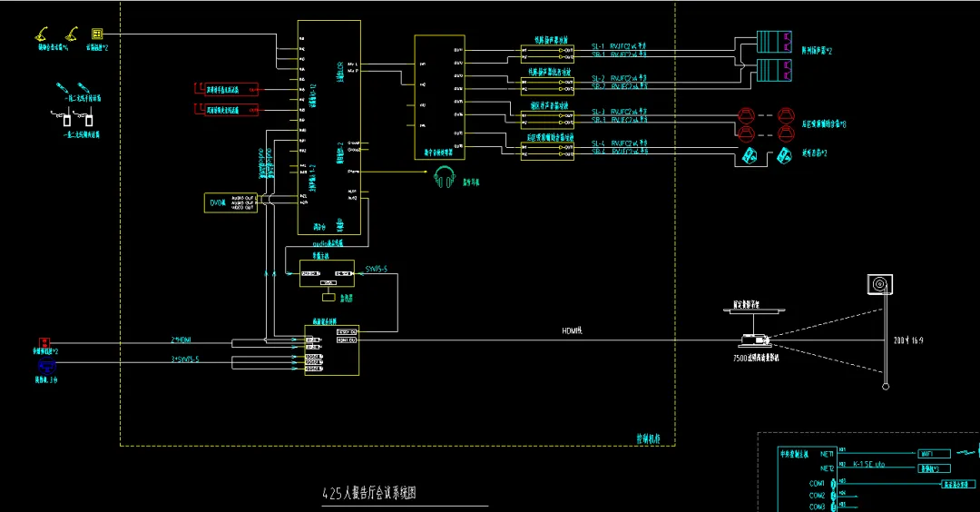This screenshot has width=980, height=512.
Task: Select the '2*HDMI' cable label
Action: point(181,340)
